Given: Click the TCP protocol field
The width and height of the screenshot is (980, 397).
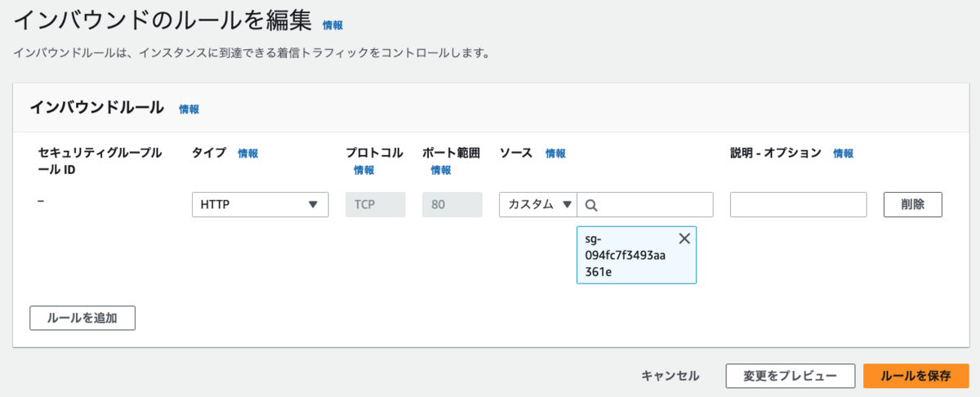Looking at the screenshot, I should [x=376, y=205].
